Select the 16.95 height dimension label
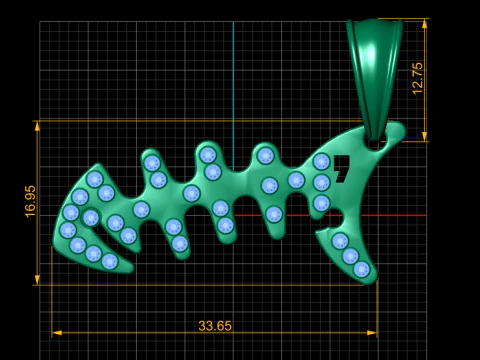Image resolution: width=480 pixels, height=360 pixels. coord(30,202)
